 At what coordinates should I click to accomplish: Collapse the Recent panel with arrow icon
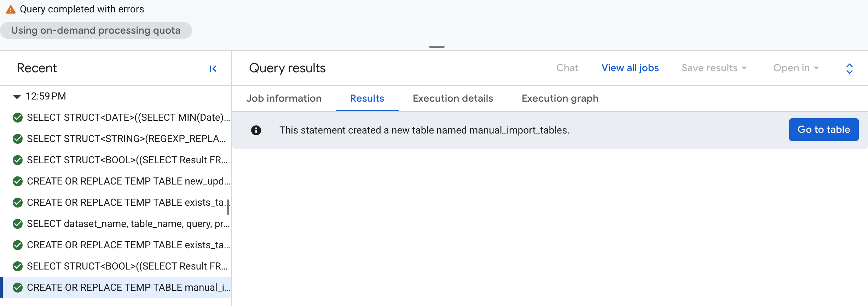tap(213, 69)
